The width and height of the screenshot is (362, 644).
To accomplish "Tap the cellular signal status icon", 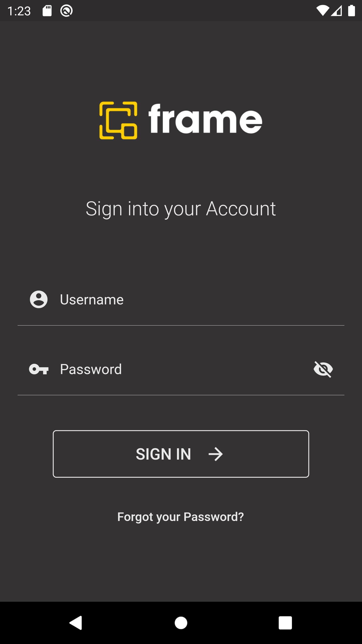I will (x=337, y=11).
